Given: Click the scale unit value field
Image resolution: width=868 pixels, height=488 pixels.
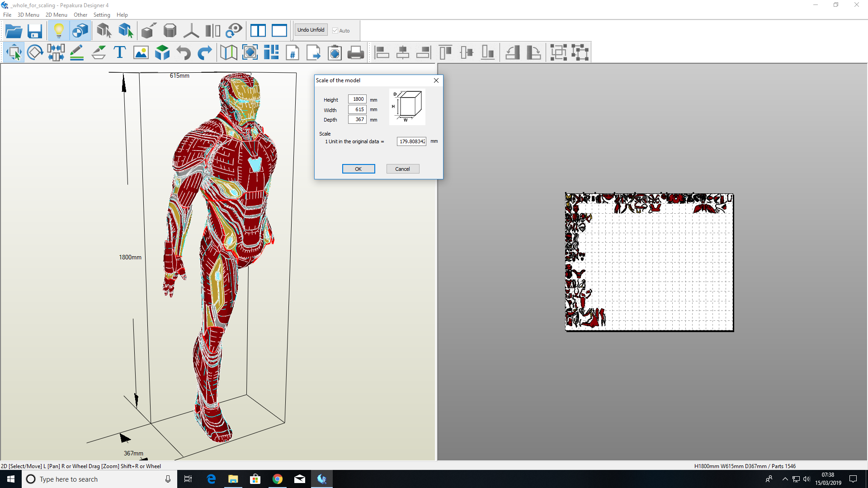Looking at the screenshot, I should click(411, 141).
